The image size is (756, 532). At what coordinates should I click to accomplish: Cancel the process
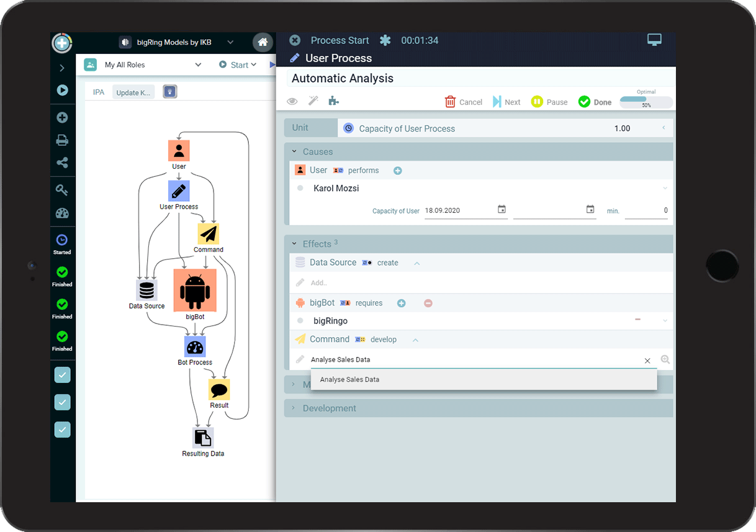click(463, 102)
